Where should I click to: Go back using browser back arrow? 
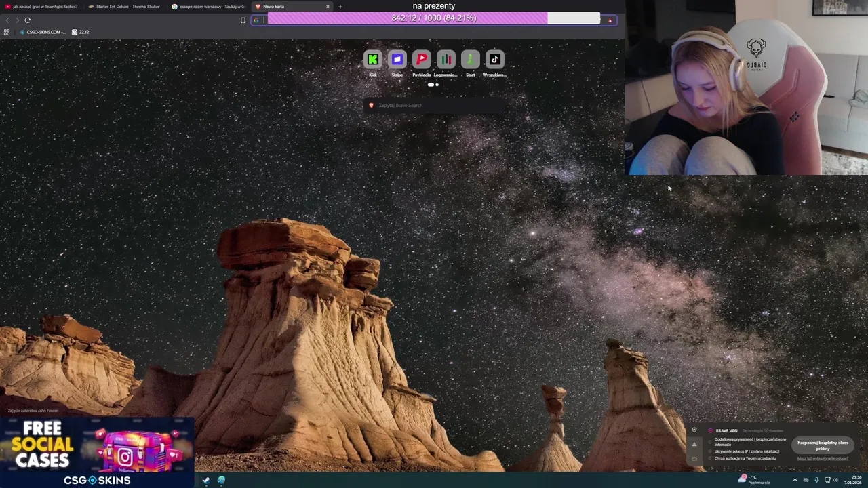7,20
